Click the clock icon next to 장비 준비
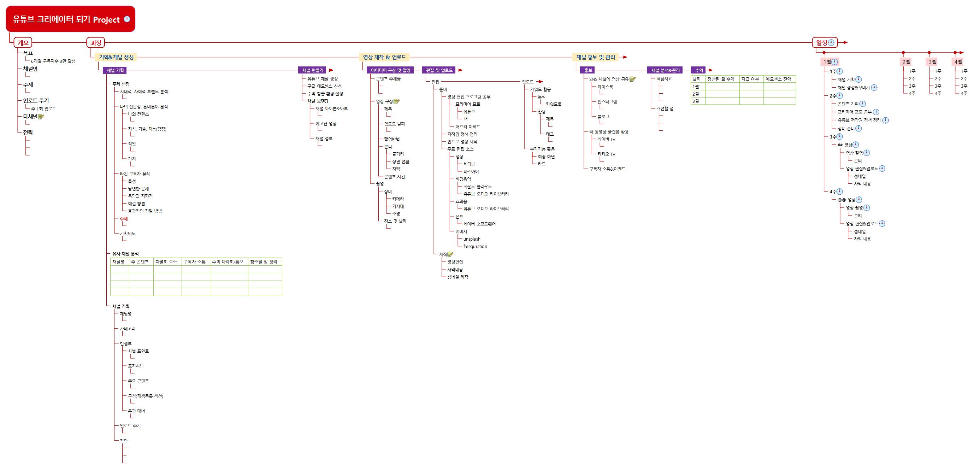This screenshot has height=471, width=980. [858, 129]
